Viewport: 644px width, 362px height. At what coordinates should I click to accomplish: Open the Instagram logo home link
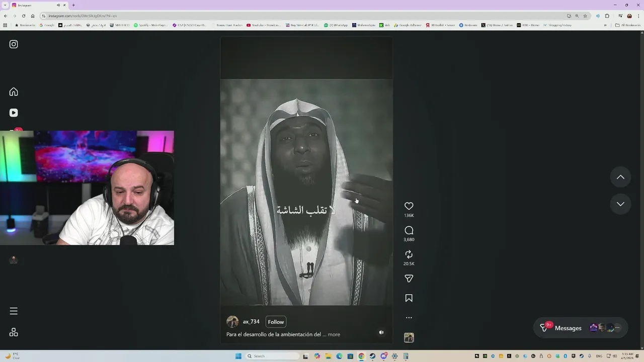pyautogui.click(x=14, y=44)
